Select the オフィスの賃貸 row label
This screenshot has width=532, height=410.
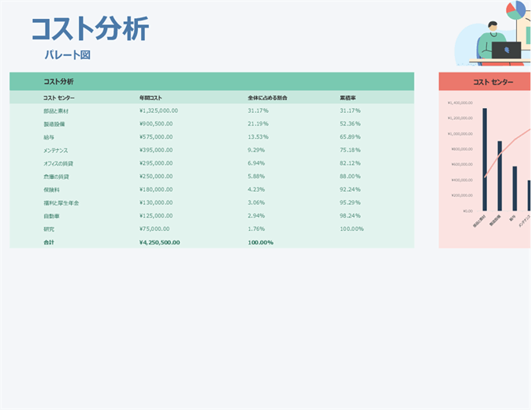[x=61, y=163]
